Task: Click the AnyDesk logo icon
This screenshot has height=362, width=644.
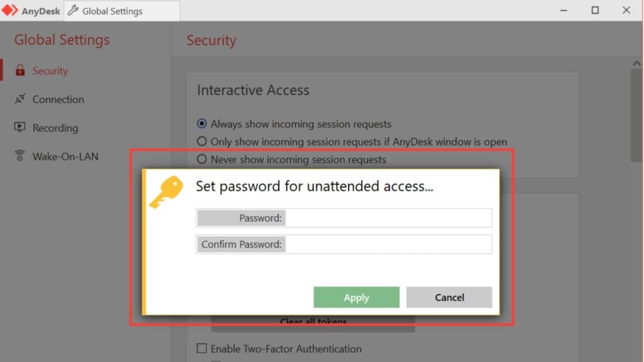Action: tap(10, 10)
